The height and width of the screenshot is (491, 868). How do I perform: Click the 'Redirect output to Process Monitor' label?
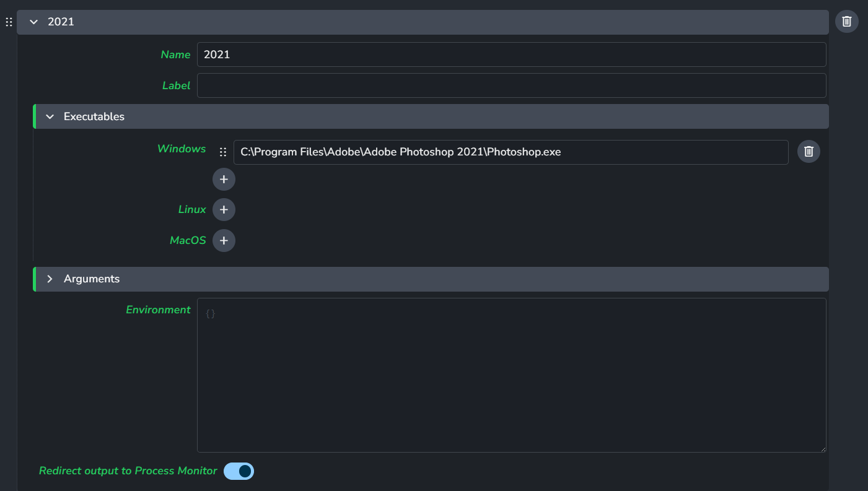128,471
